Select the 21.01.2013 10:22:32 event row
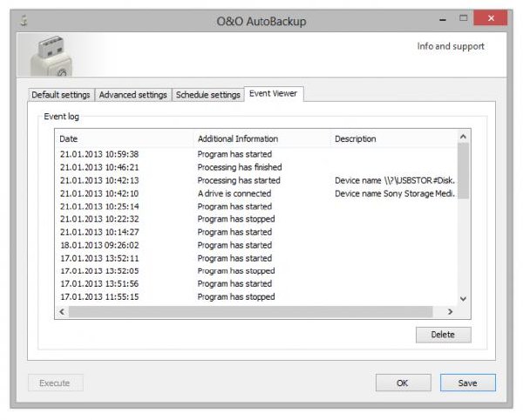This screenshot has width=523, height=420. 256,219
